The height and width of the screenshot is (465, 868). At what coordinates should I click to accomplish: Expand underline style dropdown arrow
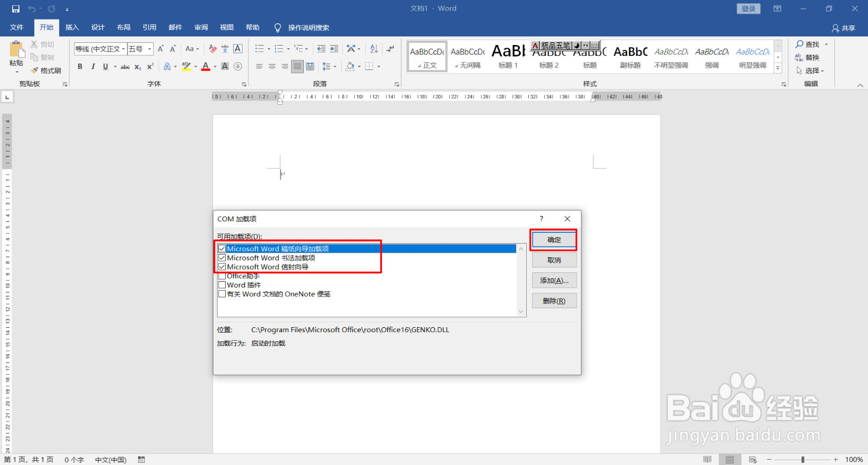point(115,67)
